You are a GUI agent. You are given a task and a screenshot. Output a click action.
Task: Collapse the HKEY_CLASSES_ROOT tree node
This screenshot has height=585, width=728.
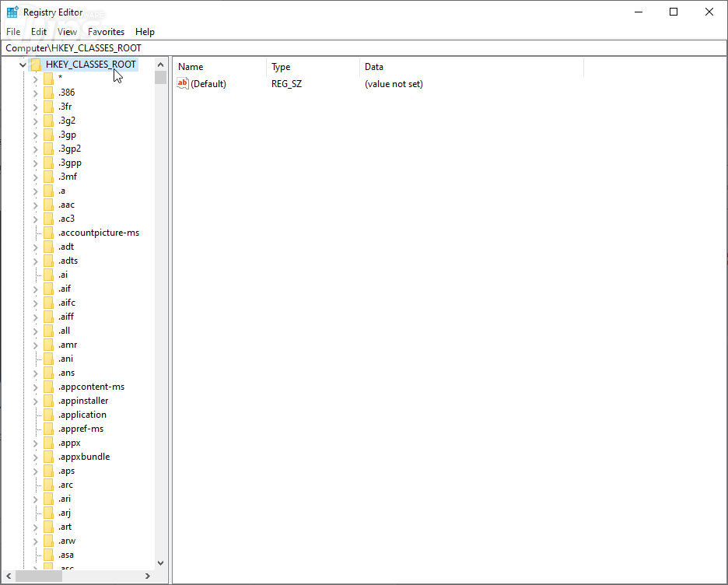23,65
